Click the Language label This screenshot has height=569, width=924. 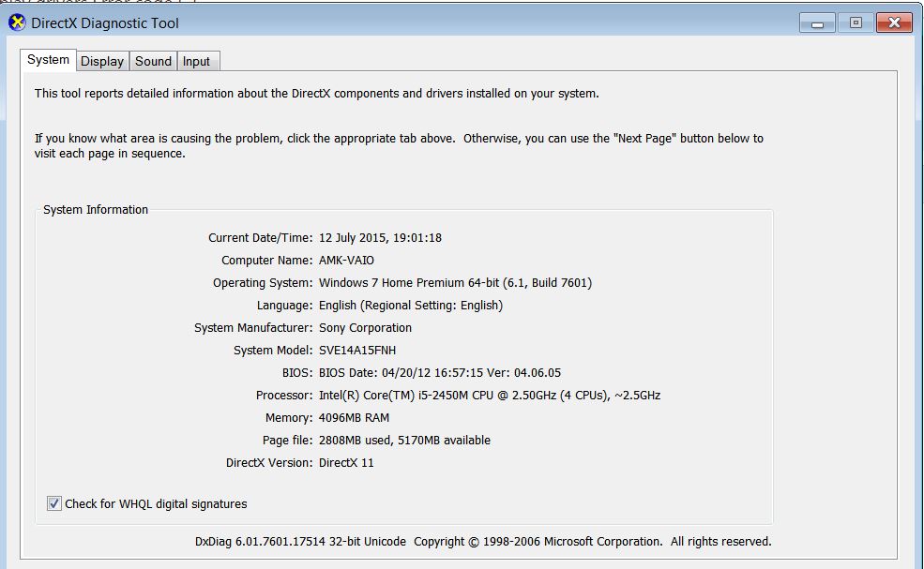284,305
